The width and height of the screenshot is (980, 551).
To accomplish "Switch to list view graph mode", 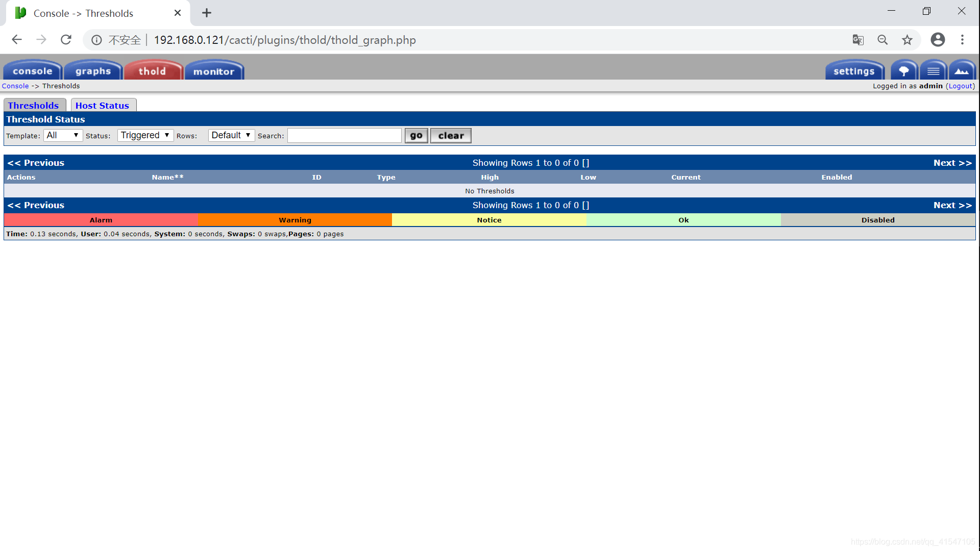I will [x=933, y=71].
